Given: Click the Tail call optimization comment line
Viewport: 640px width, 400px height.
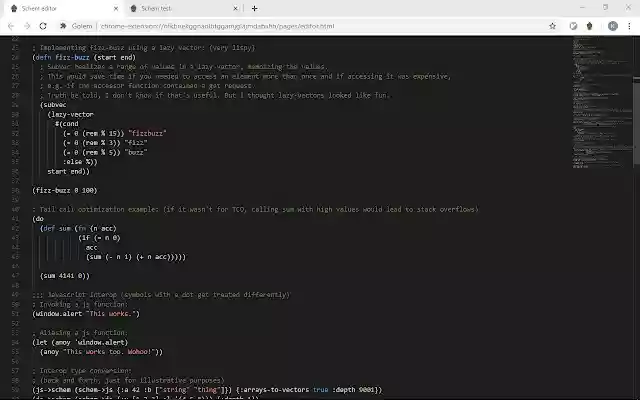Looking at the screenshot, I should pos(255,209).
